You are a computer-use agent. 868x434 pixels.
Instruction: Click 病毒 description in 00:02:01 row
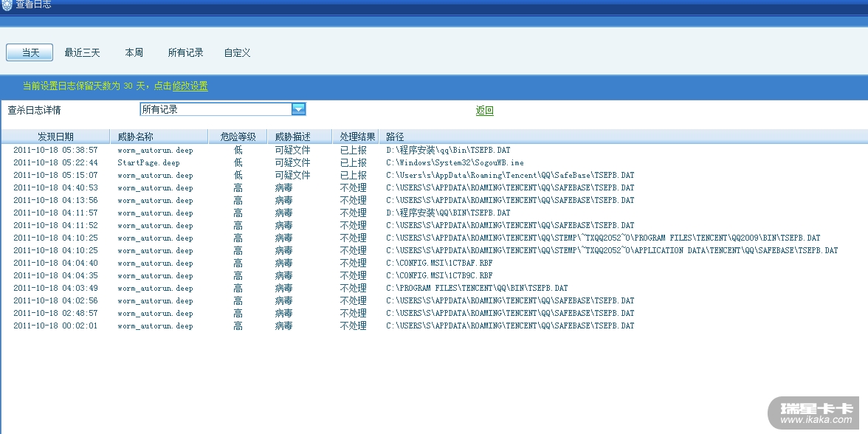284,326
